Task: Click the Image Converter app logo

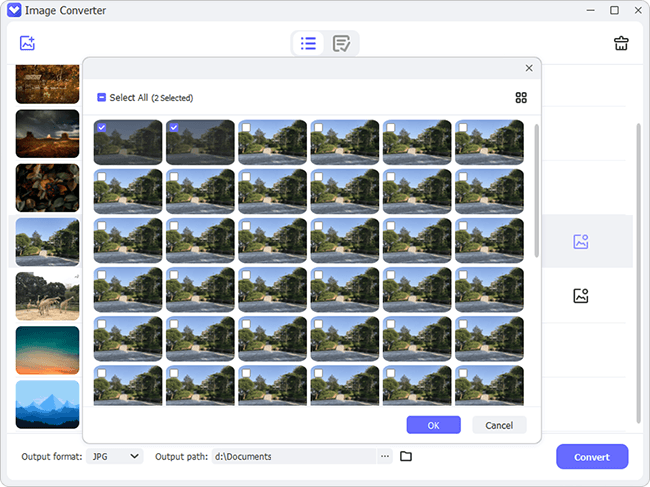Action: coord(14,10)
